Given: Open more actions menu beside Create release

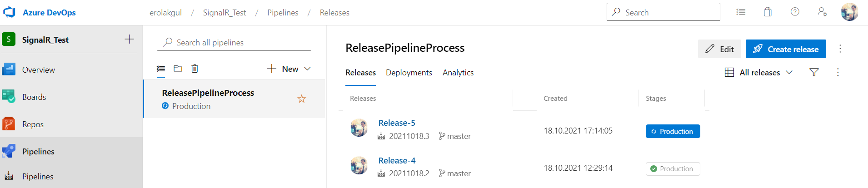Looking at the screenshot, I should click(x=840, y=49).
